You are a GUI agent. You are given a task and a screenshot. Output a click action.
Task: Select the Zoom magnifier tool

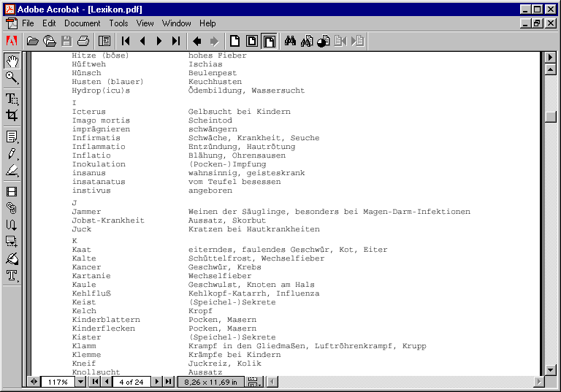[x=12, y=77]
